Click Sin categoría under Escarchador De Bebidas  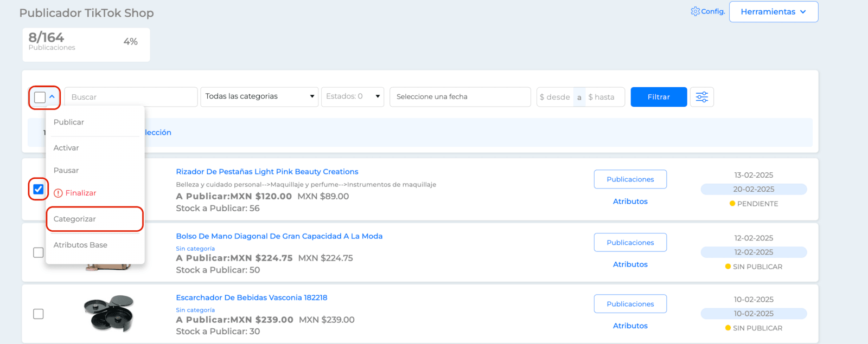195,310
